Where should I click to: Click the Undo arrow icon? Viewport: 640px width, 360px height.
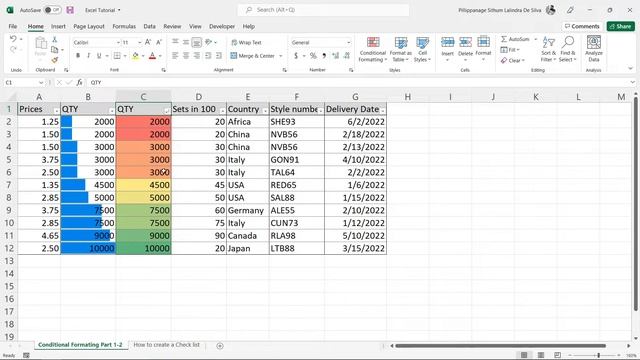[13, 39]
